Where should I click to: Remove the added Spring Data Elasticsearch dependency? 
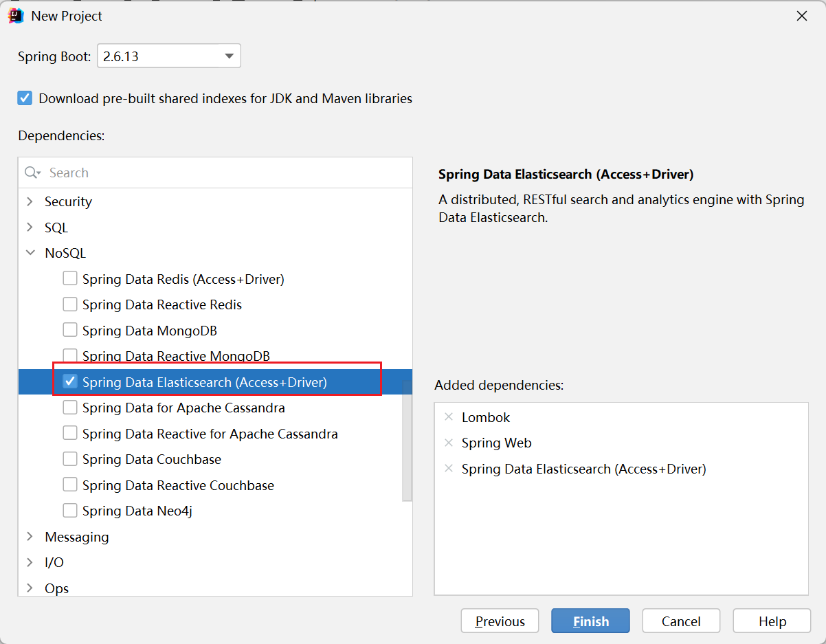449,469
